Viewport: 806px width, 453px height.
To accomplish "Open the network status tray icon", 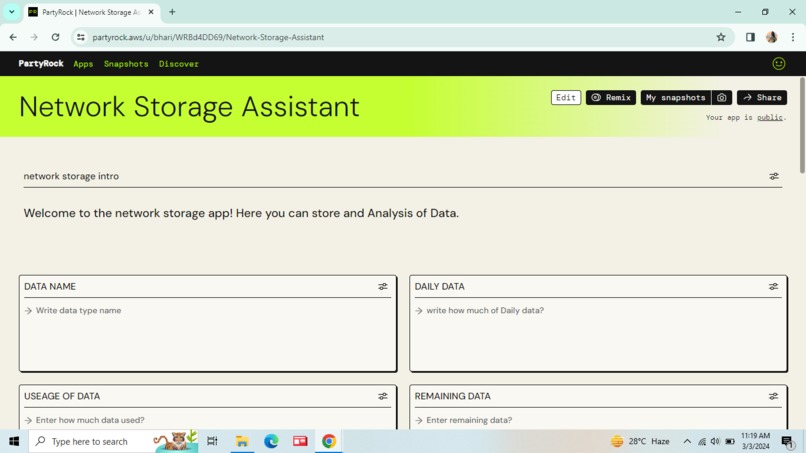I will click(x=702, y=441).
